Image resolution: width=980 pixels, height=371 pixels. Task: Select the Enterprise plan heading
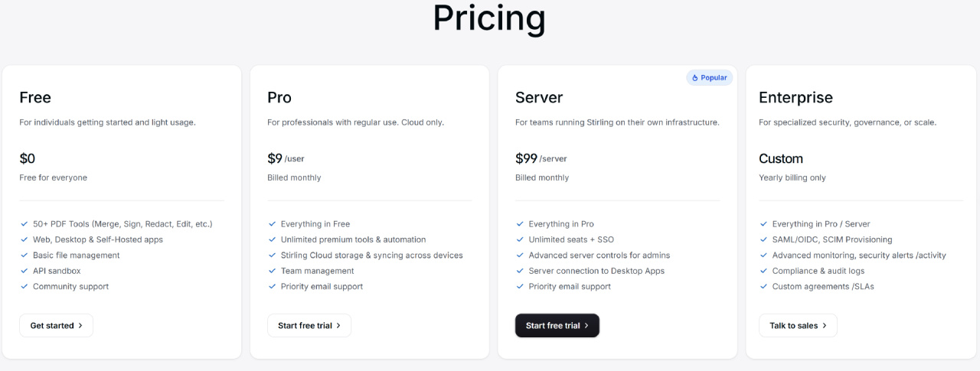[x=795, y=97]
